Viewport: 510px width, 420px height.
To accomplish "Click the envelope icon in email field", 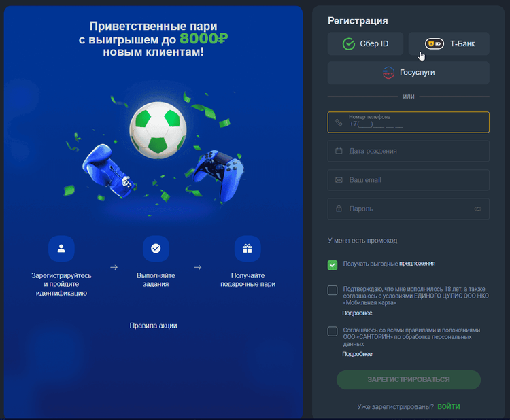I will (339, 180).
